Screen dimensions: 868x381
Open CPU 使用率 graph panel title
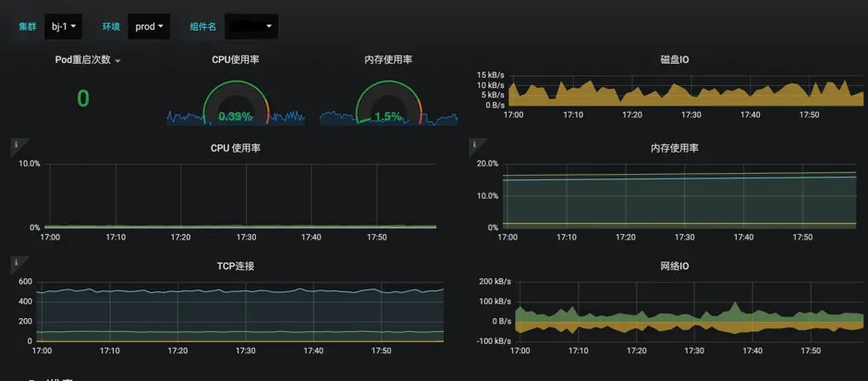(236, 148)
